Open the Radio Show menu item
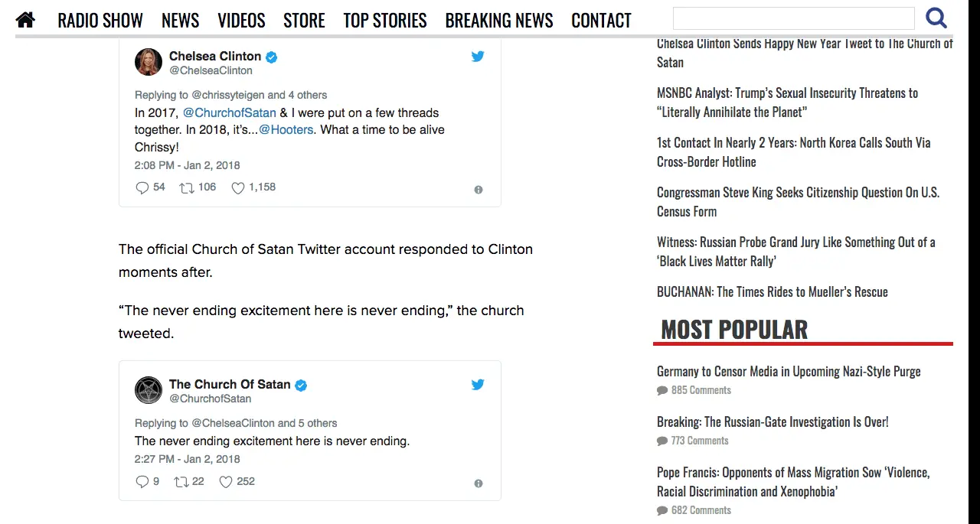This screenshot has height=524, width=980. coord(100,20)
